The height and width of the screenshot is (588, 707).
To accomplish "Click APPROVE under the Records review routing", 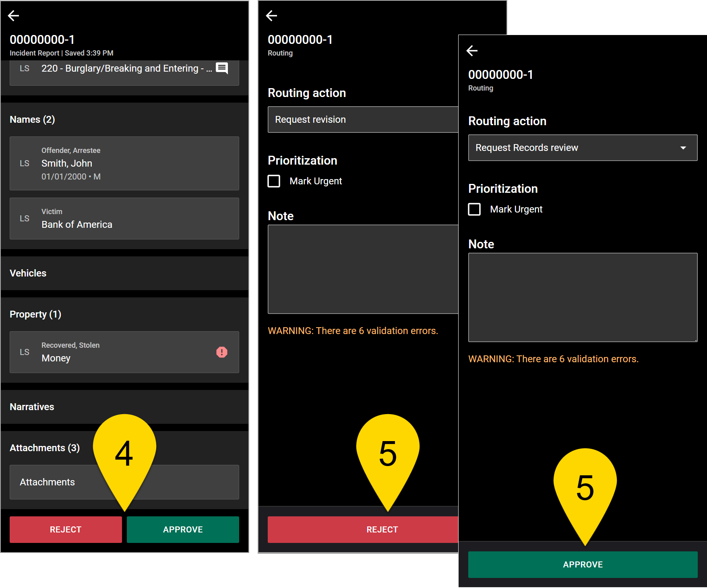I will (583, 564).
